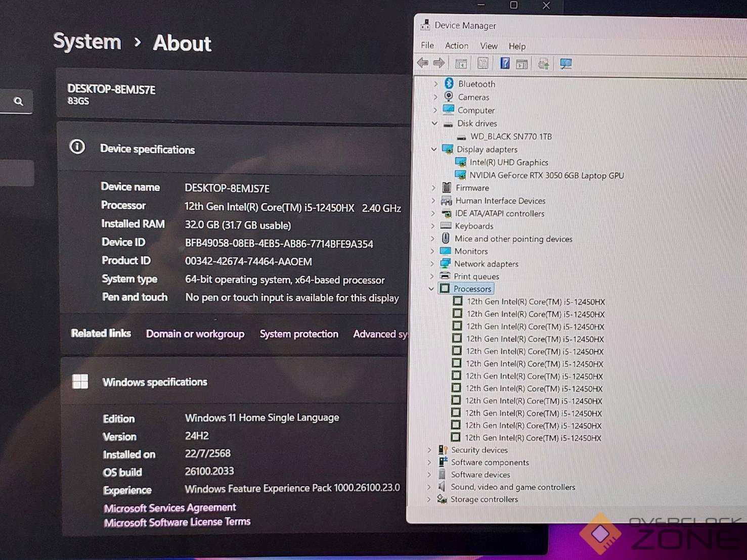
Task: Click the Forward arrow in Device Manager toolbar
Action: pos(439,63)
